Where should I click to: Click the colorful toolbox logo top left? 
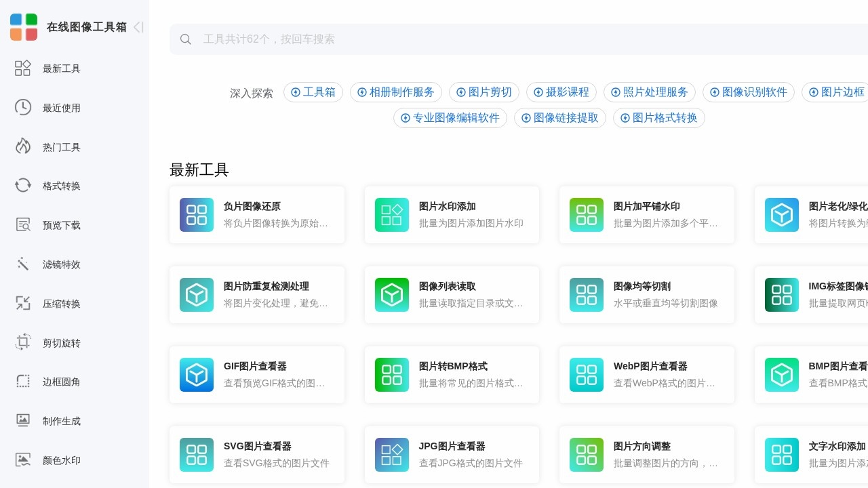[x=24, y=27]
